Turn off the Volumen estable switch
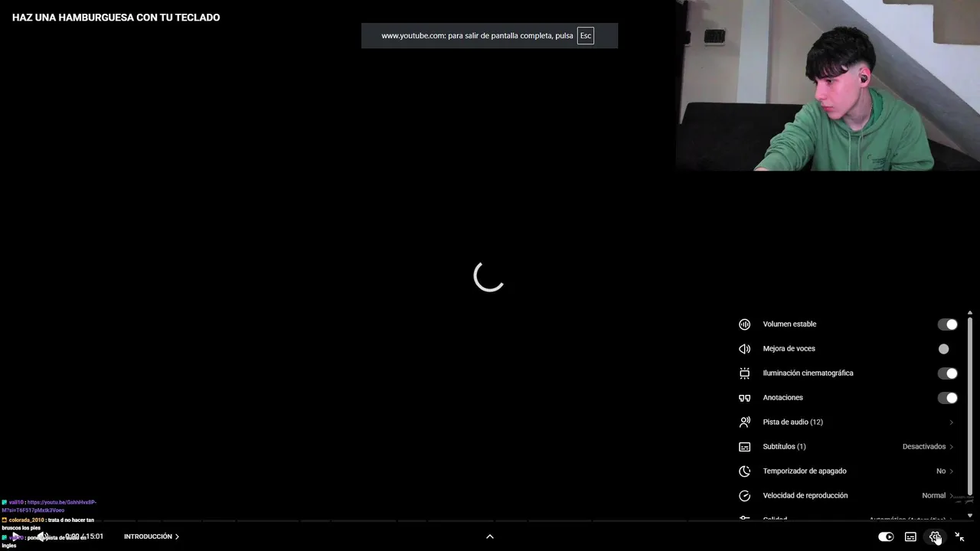Image resolution: width=980 pixels, height=551 pixels. (948, 324)
